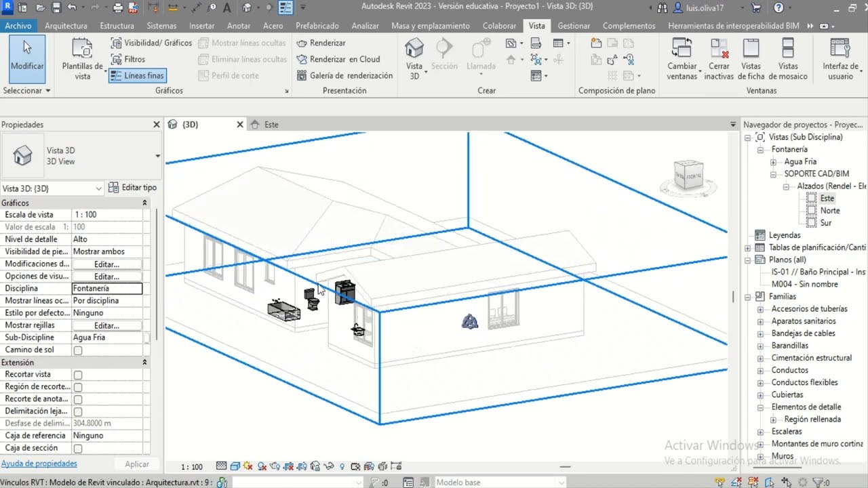The image size is (868, 488).
Task: Collapse the Extensión properties section
Action: pos(144,363)
